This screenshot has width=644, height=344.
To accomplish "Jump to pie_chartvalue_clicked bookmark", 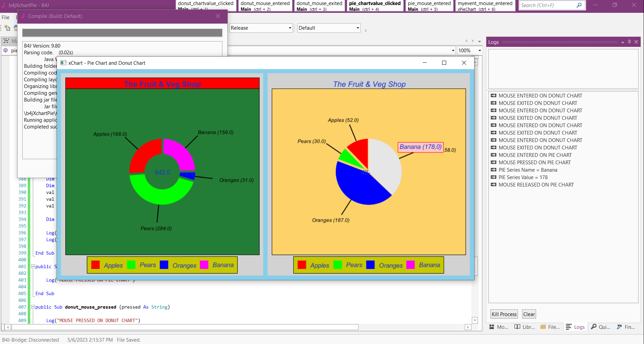I will tap(375, 5).
